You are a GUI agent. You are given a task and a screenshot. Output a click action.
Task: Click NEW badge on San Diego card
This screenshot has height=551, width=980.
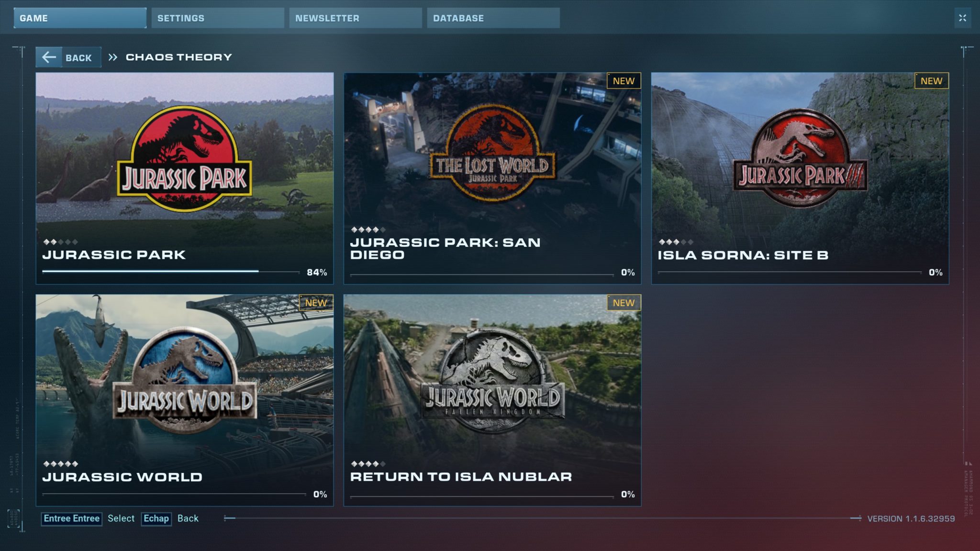tap(624, 81)
